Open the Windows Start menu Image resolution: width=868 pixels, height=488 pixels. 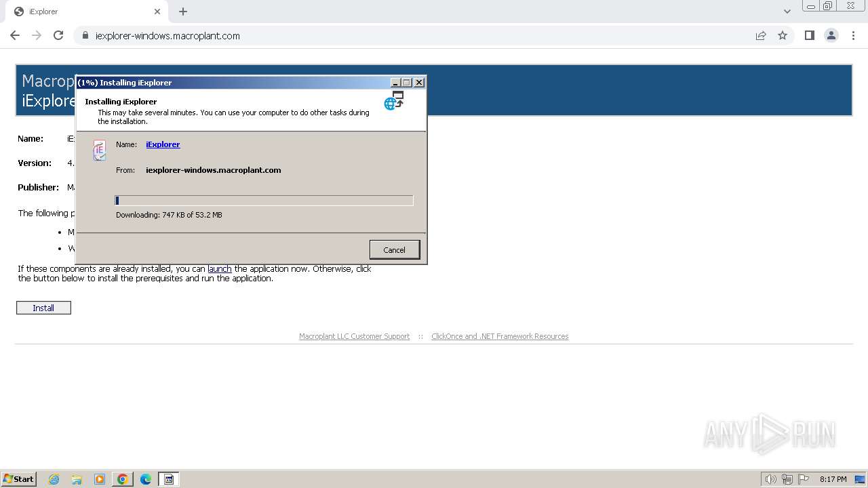[x=19, y=479]
